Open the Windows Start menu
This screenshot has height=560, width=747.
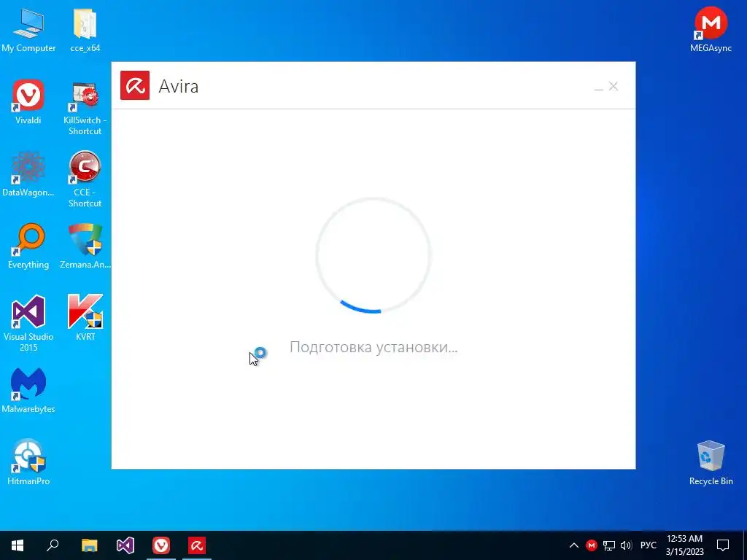pyautogui.click(x=18, y=545)
